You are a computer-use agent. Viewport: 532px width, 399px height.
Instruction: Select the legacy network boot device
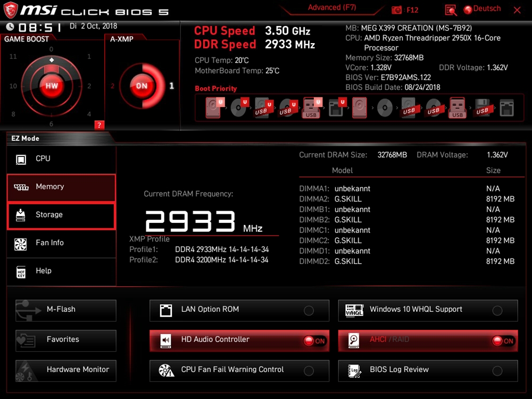[506, 108]
